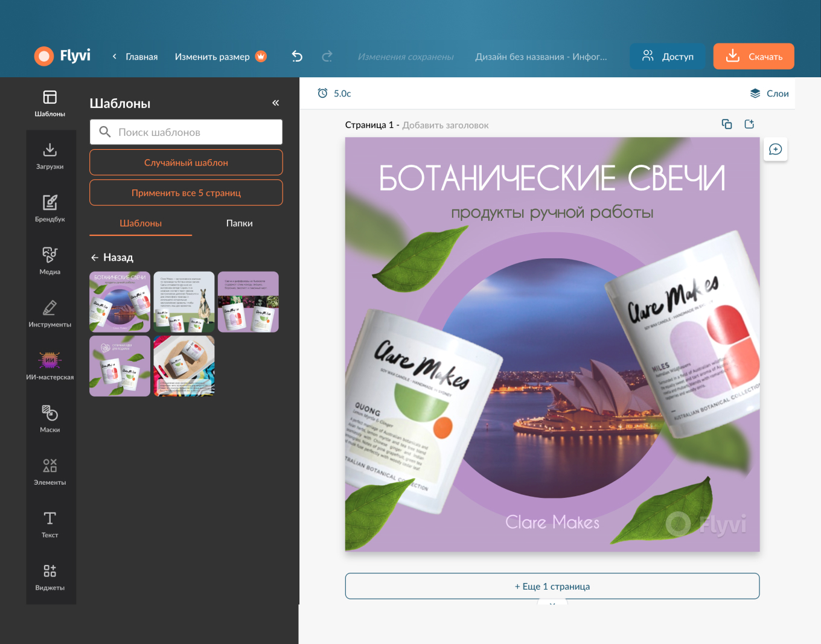The image size is (821, 644).
Task: Select the БОТАНИЧЕСКИЕ СВЕЧИ heading on canvas
Action: (x=552, y=178)
